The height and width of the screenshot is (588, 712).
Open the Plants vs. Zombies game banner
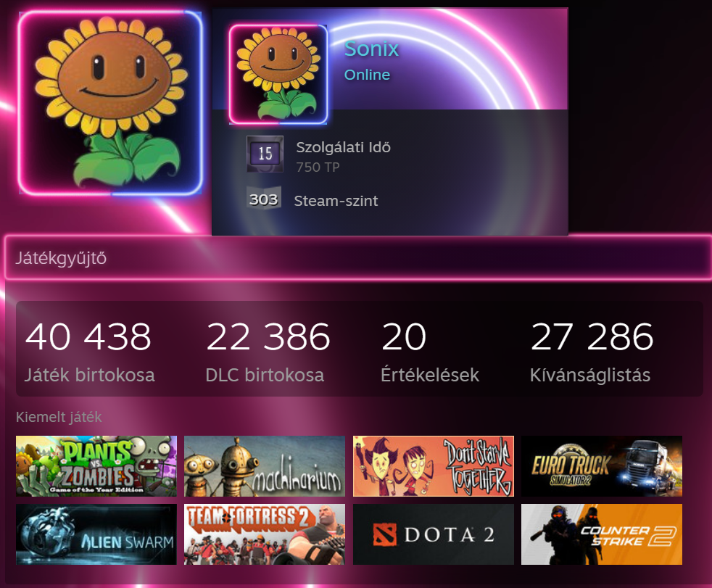[96, 466]
